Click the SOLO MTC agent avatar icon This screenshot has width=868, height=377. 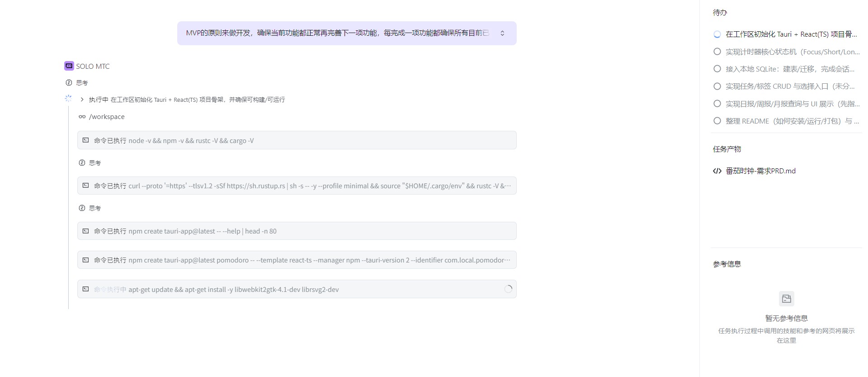(x=69, y=66)
